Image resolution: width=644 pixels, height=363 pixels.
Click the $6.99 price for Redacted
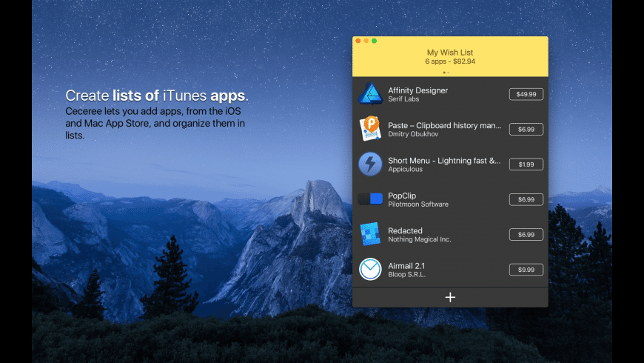coord(526,234)
